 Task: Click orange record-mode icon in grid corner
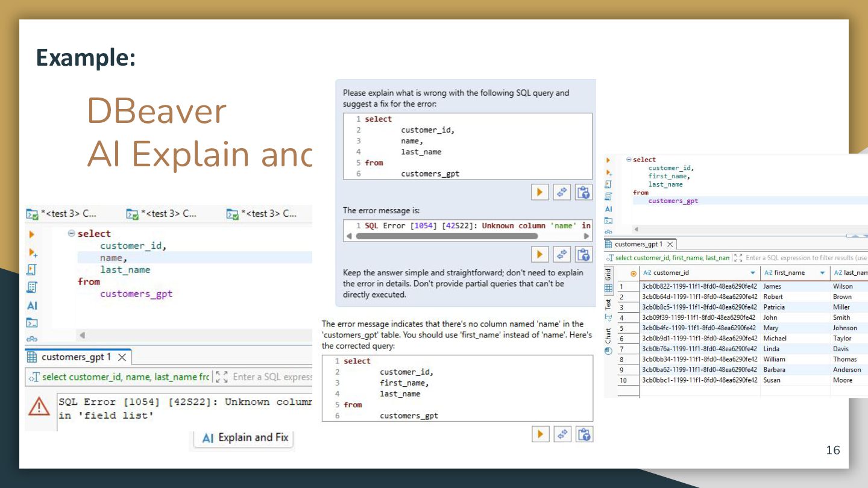(634, 274)
